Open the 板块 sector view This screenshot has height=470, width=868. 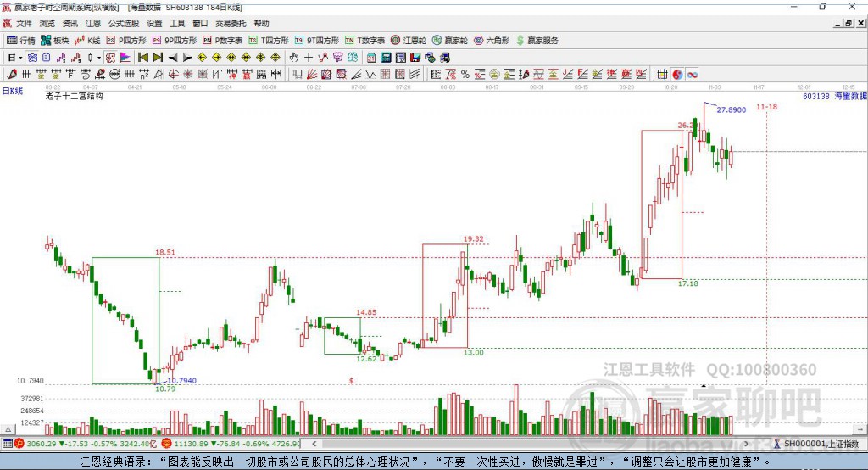pyautogui.click(x=55, y=41)
